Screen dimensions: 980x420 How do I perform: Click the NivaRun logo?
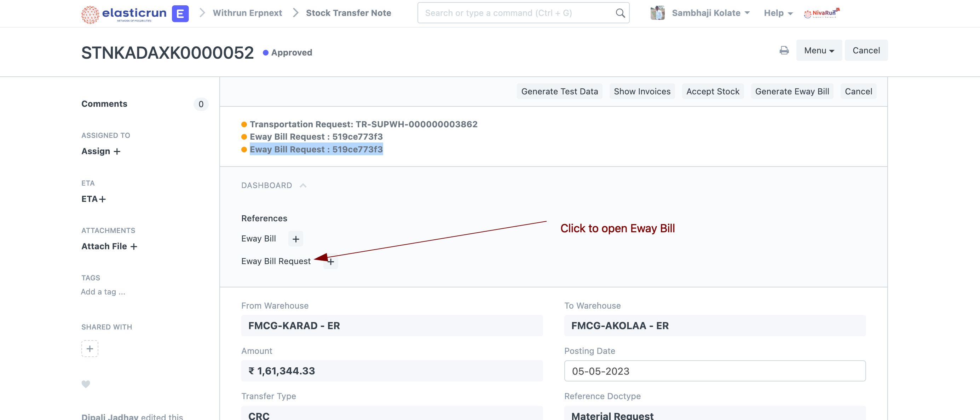pos(822,13)
